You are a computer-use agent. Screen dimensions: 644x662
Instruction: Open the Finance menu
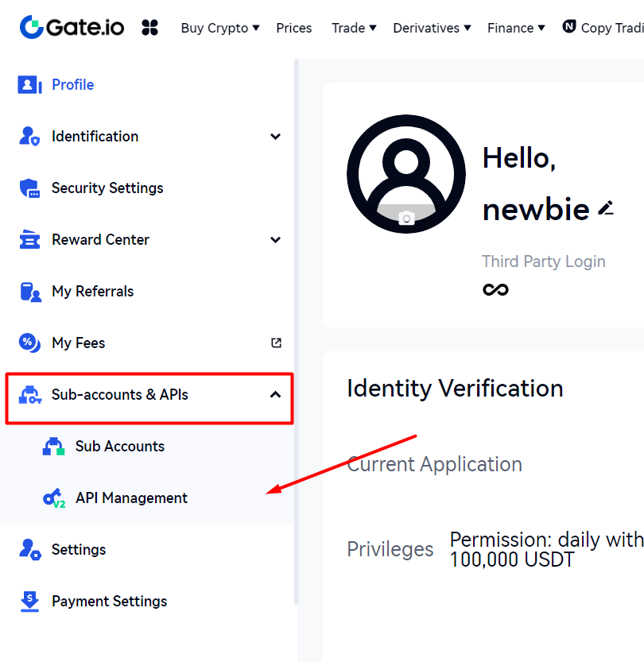[516, 28]
